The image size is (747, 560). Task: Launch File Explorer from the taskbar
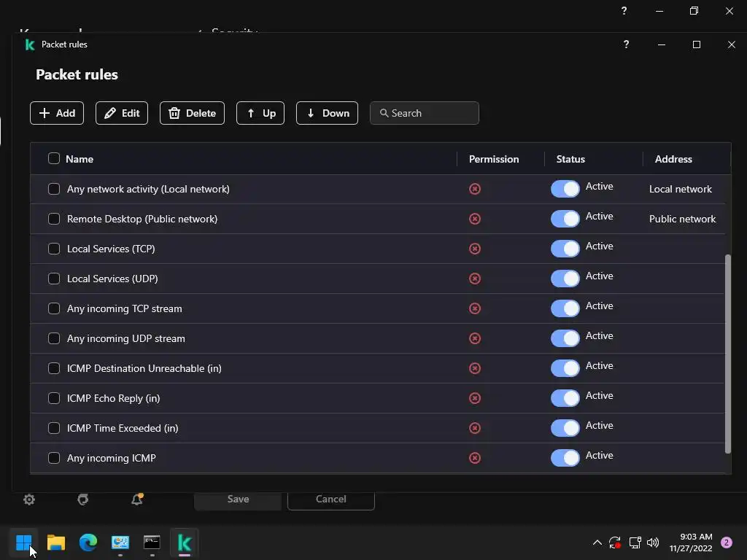[55, 542]
